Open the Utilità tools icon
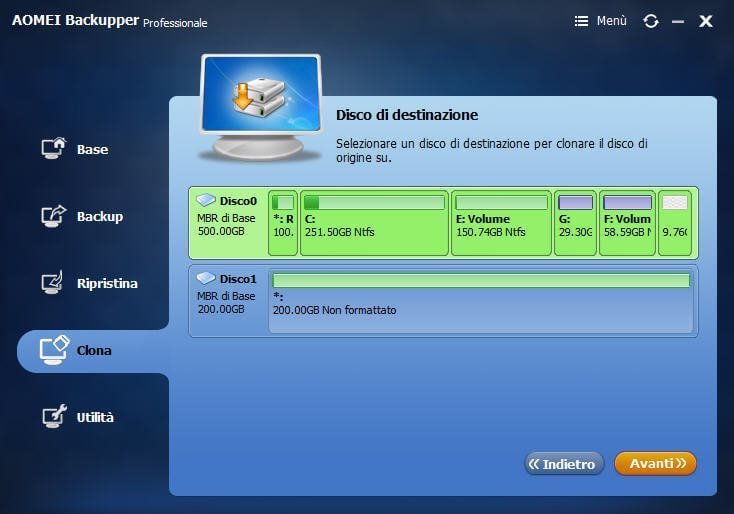This screenshot has height=514, width=734. (54, 417)
